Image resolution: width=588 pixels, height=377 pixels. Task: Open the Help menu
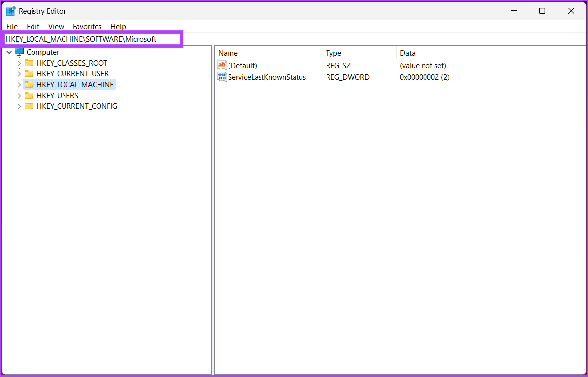pos(118,26)
